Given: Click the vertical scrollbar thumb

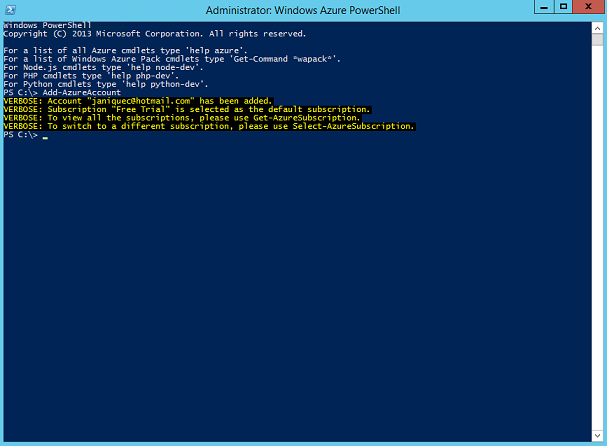Looking at the screenshot, I should pos(597,39).
